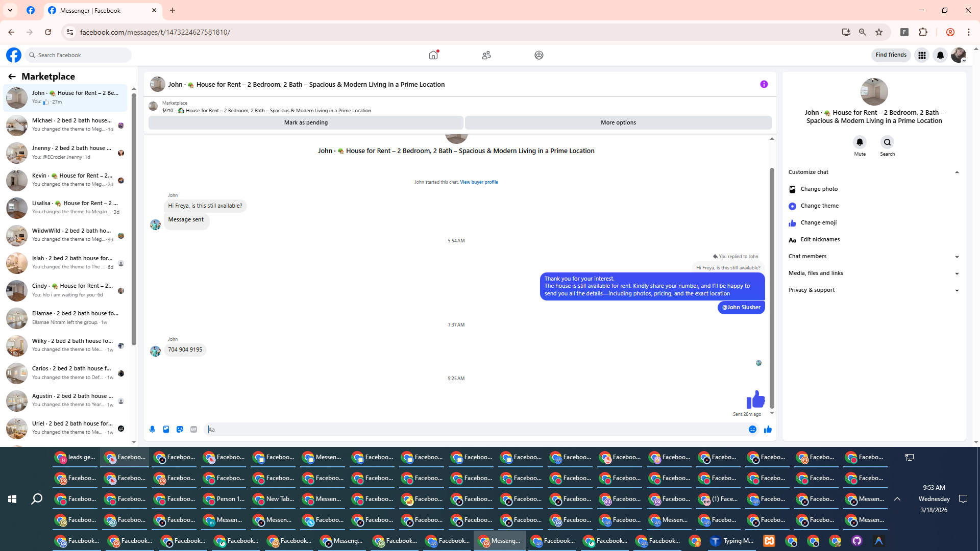Mute this conversation
The width and height of the screenshot is (980, 551).
(860, 142)
